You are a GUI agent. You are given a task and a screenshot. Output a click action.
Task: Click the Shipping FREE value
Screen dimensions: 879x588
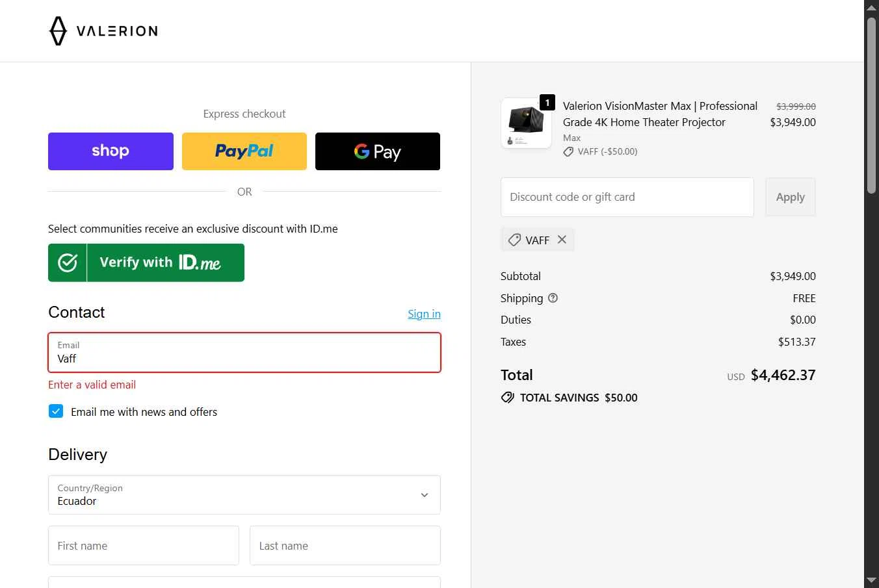pyautogui.click(x=804, y=298)
